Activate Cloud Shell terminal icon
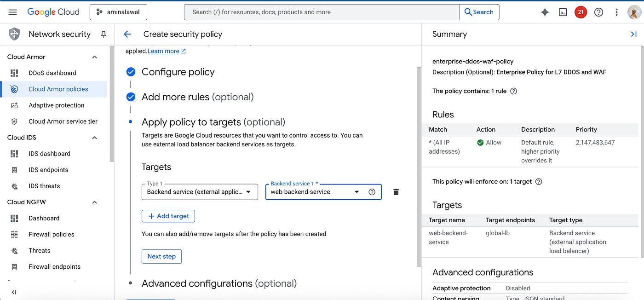The image size is (644, 300). (x=563, y=12)
